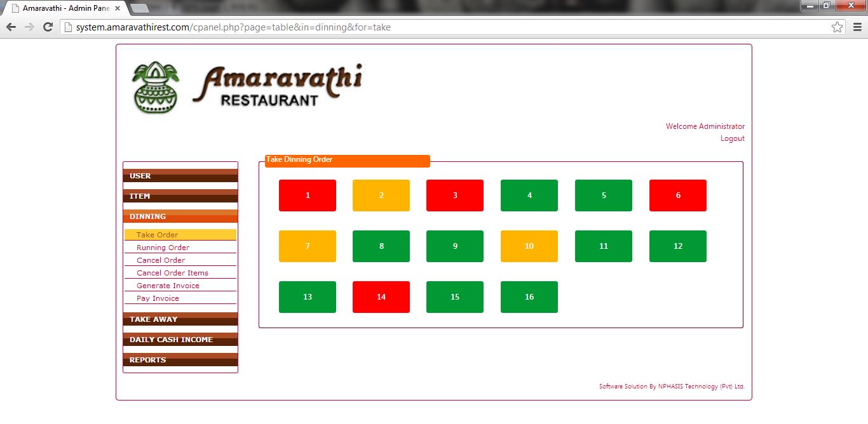The image size is (868, 424).
Task: Expand the ITEM menu section
Action: [x=180, y=196]
